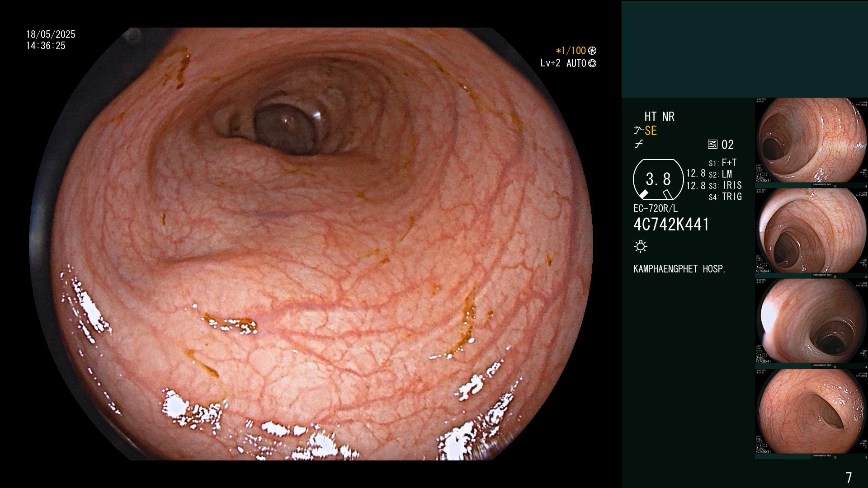Open the second colonoscopy thumbnail

click(811, 231)
